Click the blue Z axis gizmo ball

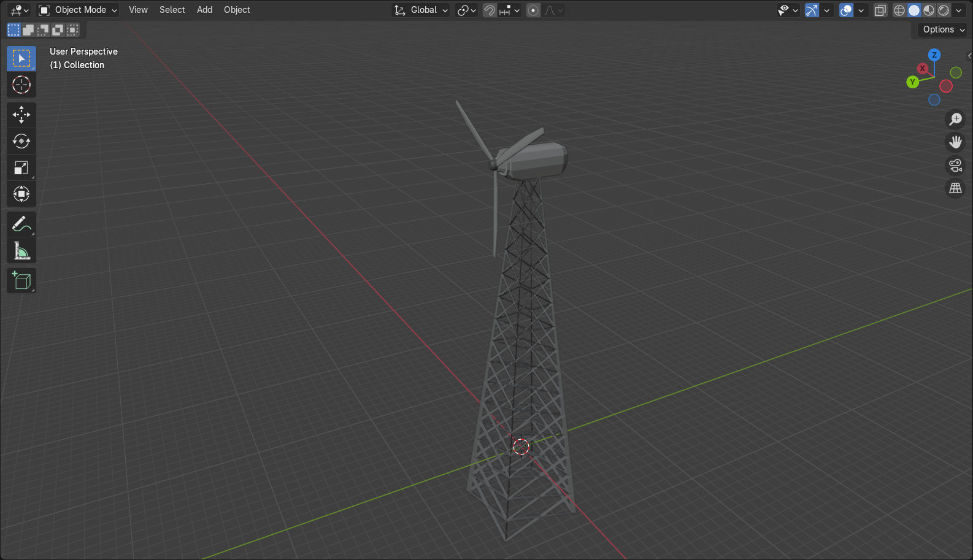coord(934,55)
